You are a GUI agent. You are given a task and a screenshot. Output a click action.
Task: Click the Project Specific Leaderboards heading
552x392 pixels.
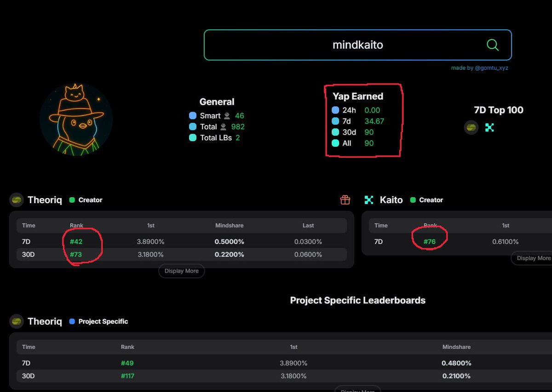point(358,301)
